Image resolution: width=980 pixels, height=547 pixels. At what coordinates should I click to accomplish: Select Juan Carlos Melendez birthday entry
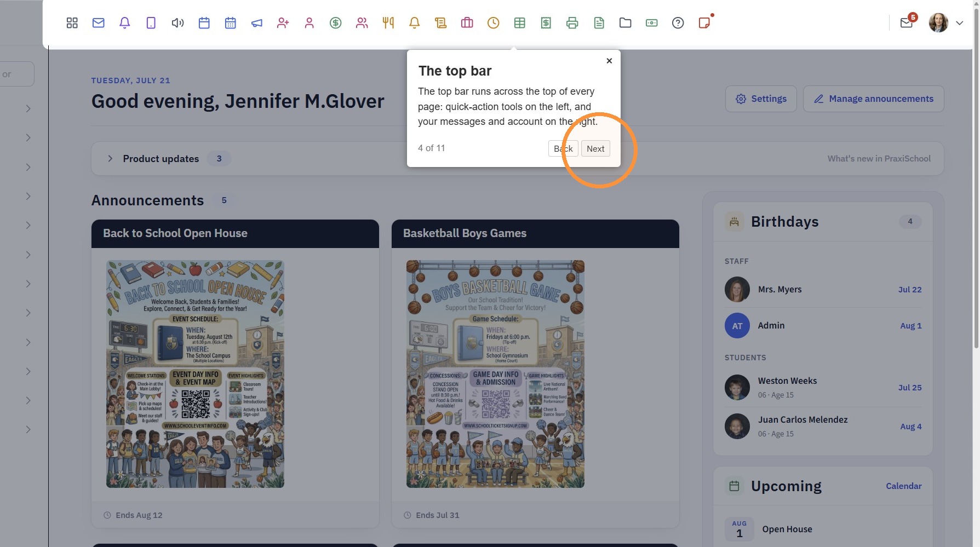(823, 427)
